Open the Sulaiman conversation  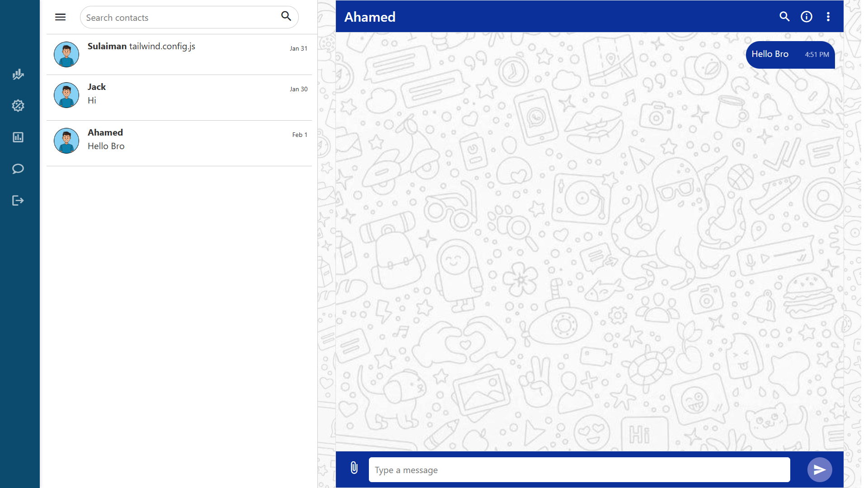[x=190, y=54]
